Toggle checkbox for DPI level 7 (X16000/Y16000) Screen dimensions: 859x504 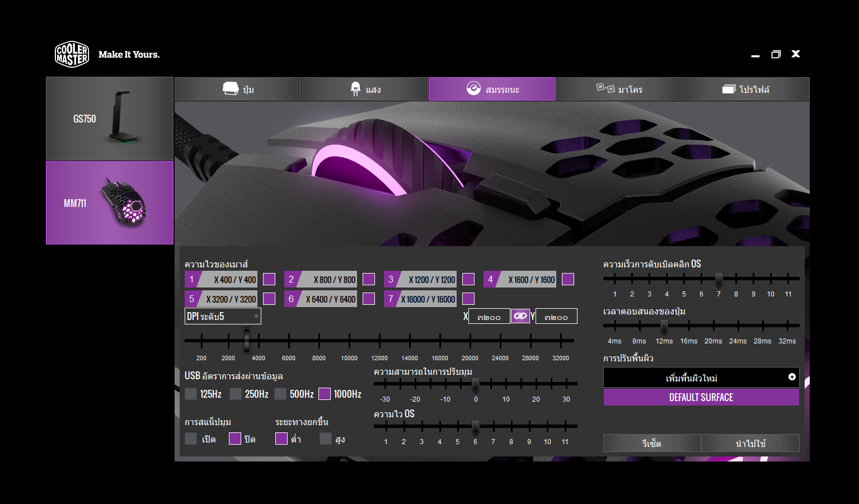click(468, 299)
